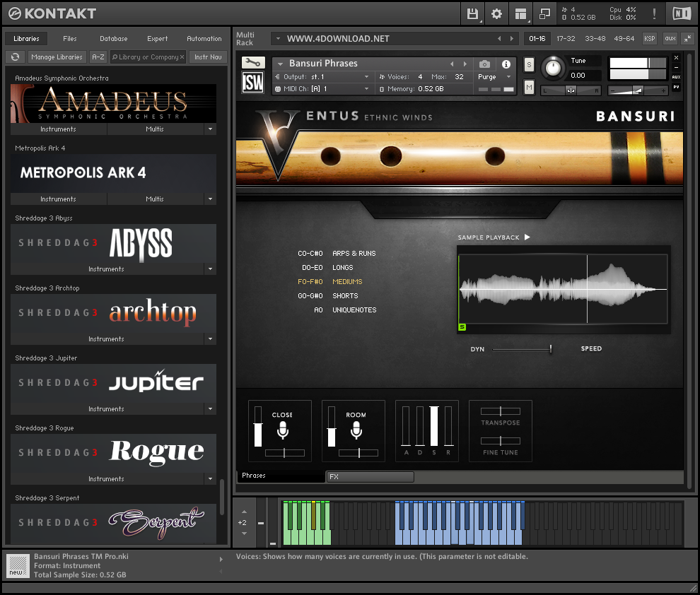Expand Amadeus Symphonic Orchestra library options arrow
Screen dimensions: 700x595
[210, 129]
